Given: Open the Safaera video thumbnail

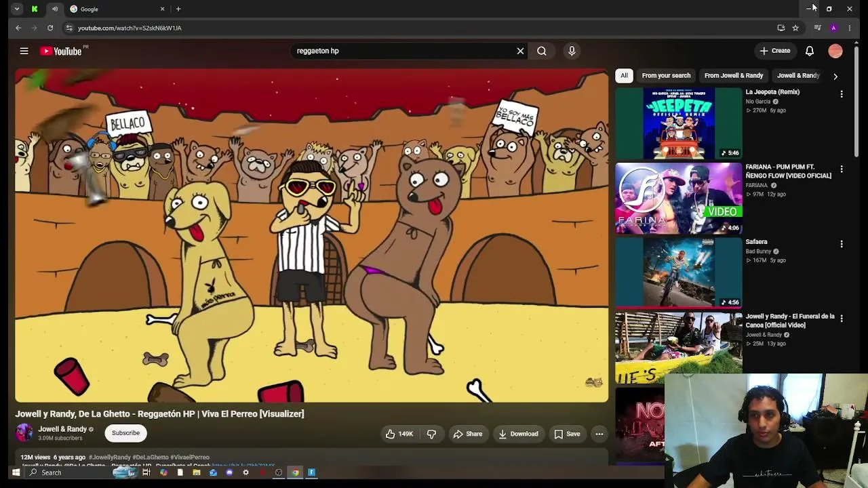Looking at the screenshot, I should tap(679, 272).
